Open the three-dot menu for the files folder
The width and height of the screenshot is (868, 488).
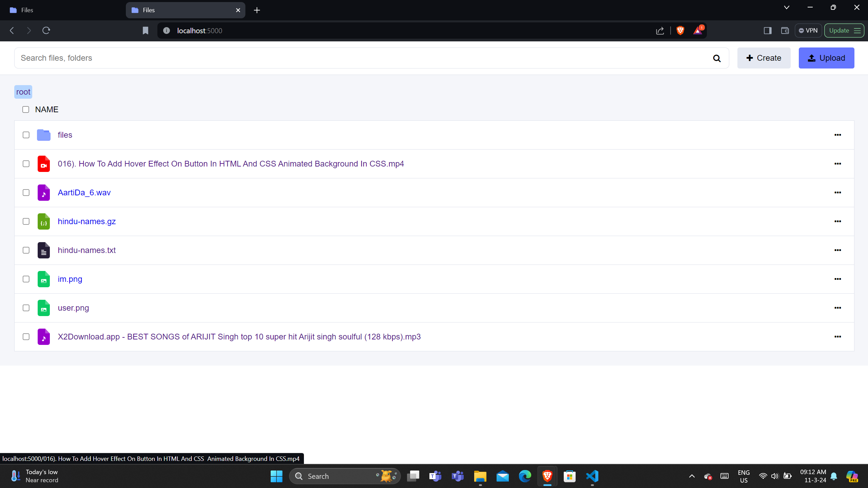837,135
